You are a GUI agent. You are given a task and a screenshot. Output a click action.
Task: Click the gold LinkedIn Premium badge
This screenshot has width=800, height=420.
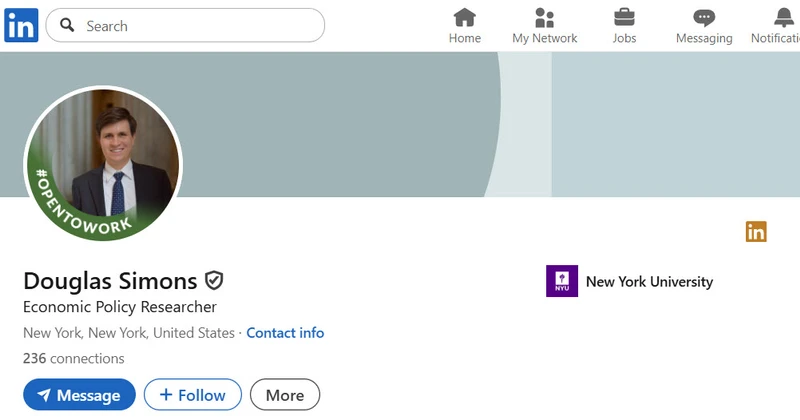(x=756, y=232)
